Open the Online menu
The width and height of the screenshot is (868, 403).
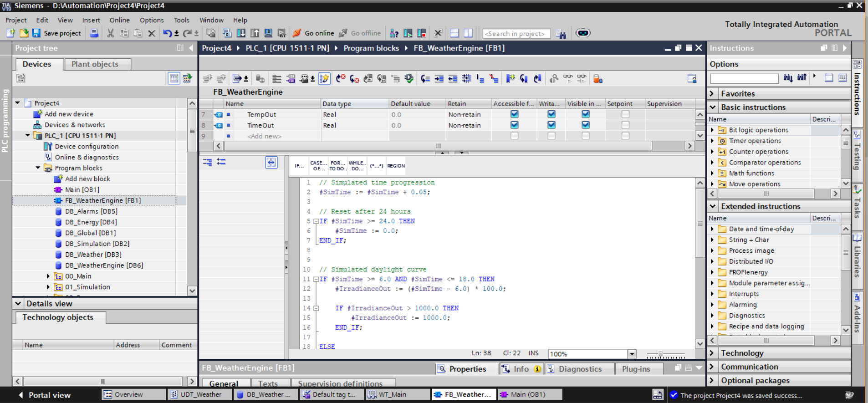[x=119, y=20]
